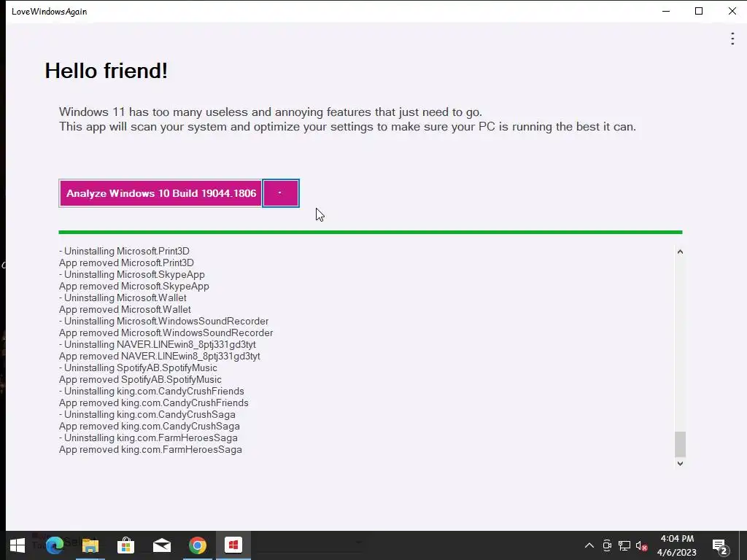Open the Mail app from taskbar
The image size is (747, 560).
161,545
